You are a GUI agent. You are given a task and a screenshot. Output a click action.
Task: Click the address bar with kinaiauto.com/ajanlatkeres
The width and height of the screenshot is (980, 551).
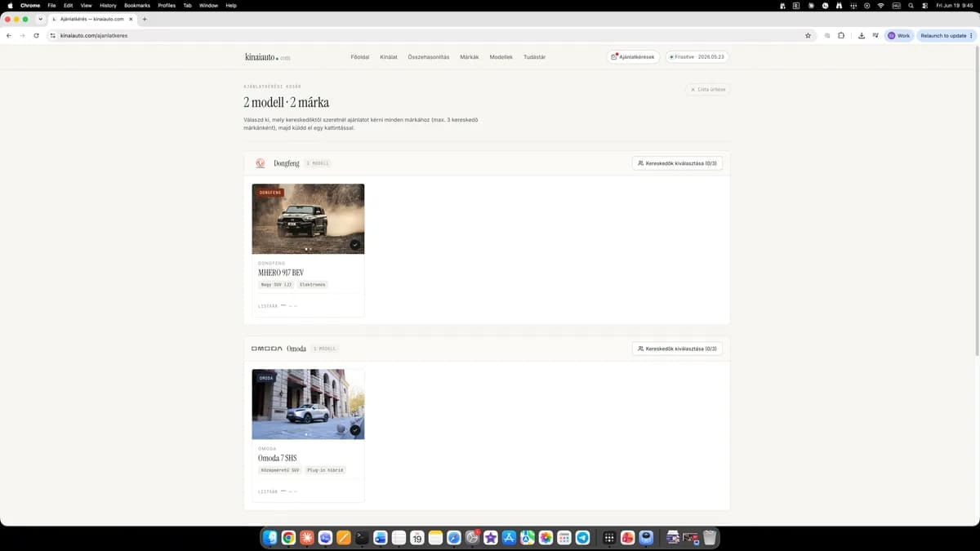coord(431,36)
